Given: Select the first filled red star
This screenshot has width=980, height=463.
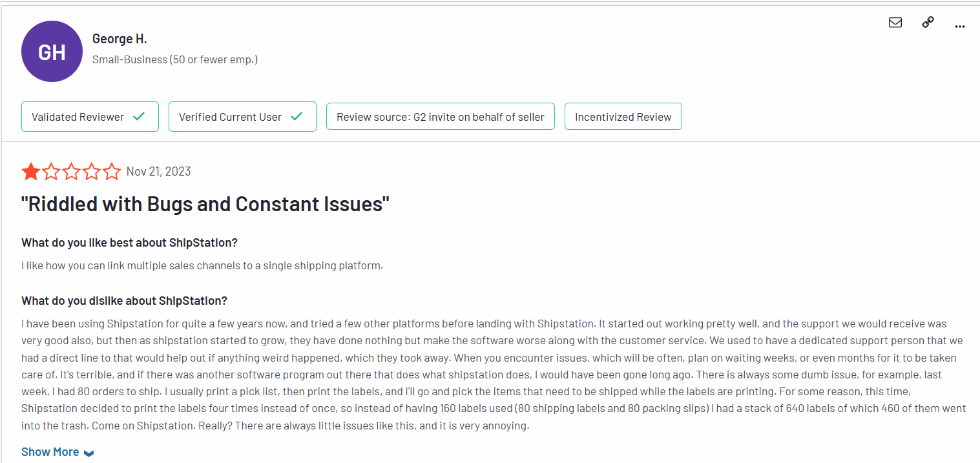Looking at the screenshot, I should (30, 171).
